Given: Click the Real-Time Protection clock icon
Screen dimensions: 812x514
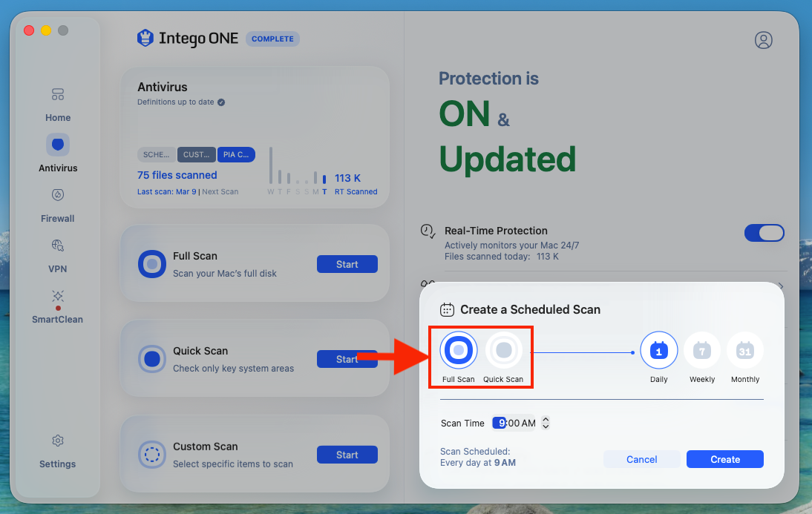Looking at the screenshot, I should (428, 231).
